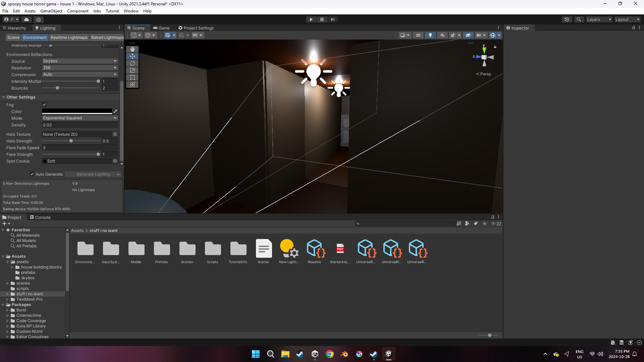The height and width of the screenshot is (362, 644).
Task: Toggle audio muting in the Scene view
Action: (x=442, y=35)
